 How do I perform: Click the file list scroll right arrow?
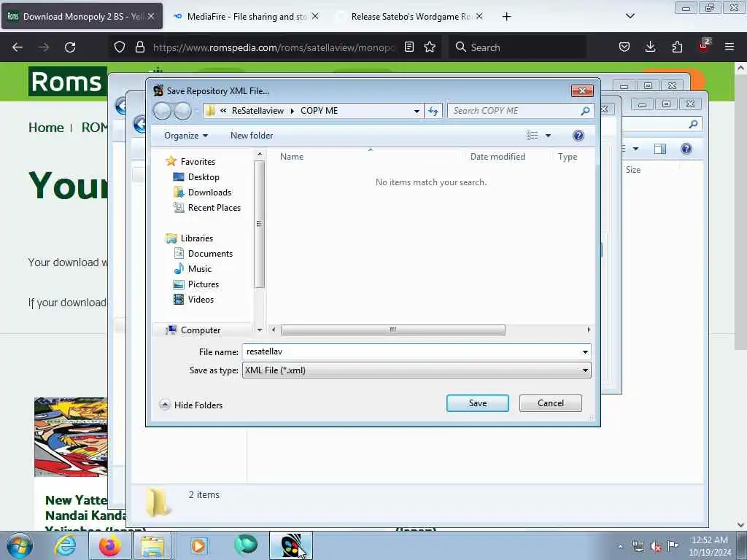[x=589, y=330]
